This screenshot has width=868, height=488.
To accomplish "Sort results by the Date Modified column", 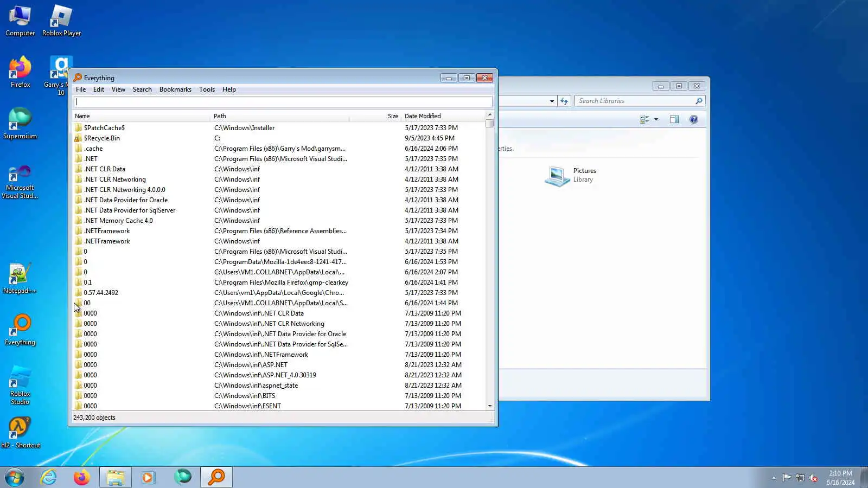I will click(x=443, y=116).
